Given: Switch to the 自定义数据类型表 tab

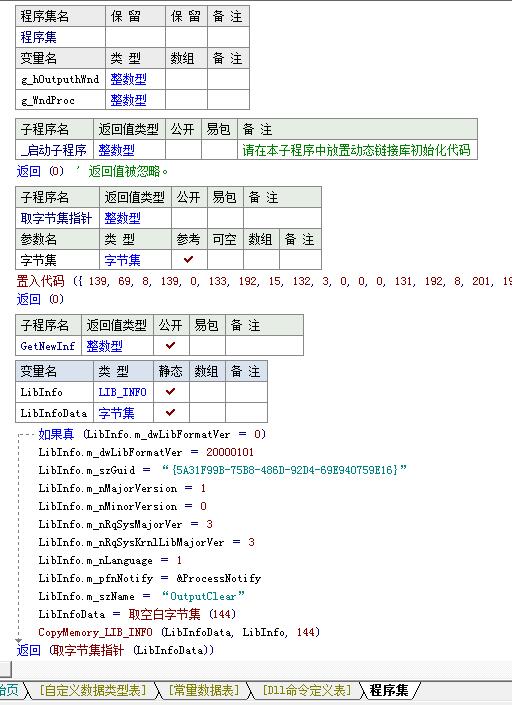Looking at the screenshot, I should pos(93,690).
